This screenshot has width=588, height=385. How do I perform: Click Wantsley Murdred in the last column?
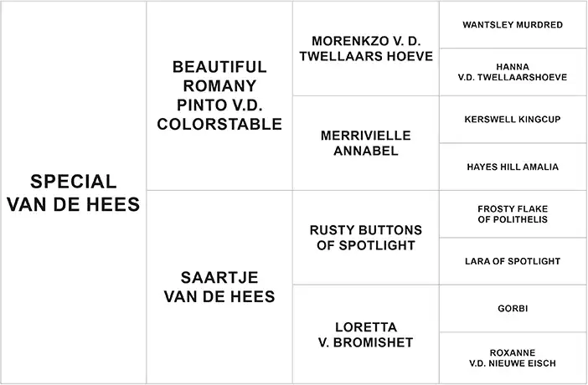pyautogui.click(x=513, y=25)
